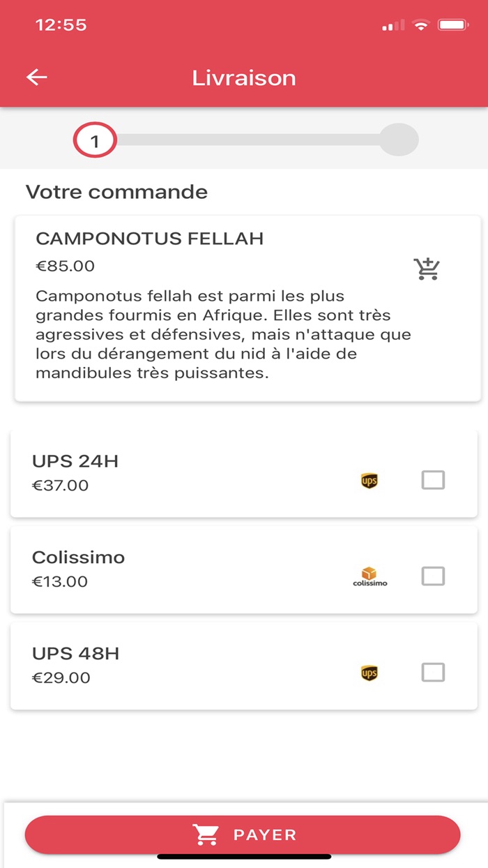Image resolution: width=488 pixels, height=868 pixels.
Task: Tap the UPS 48H title text
Action: [75, 654]
